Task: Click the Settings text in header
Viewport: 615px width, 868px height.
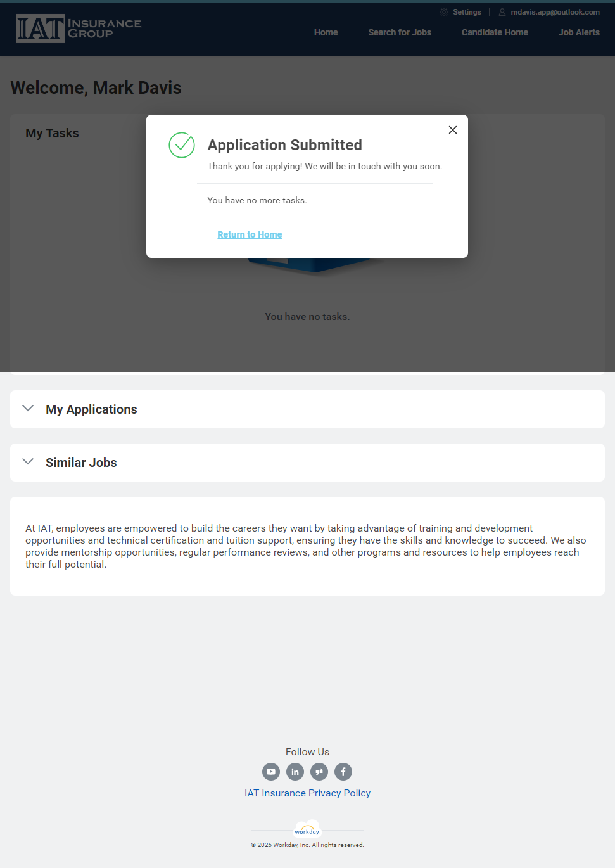Action: (x=467, y=12)
